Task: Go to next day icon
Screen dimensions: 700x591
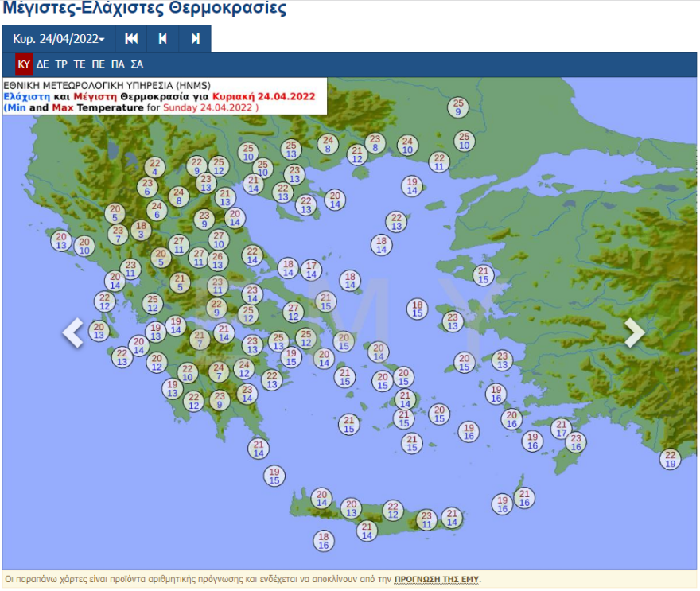Action: pyautogui.click(x=195, y=38)
